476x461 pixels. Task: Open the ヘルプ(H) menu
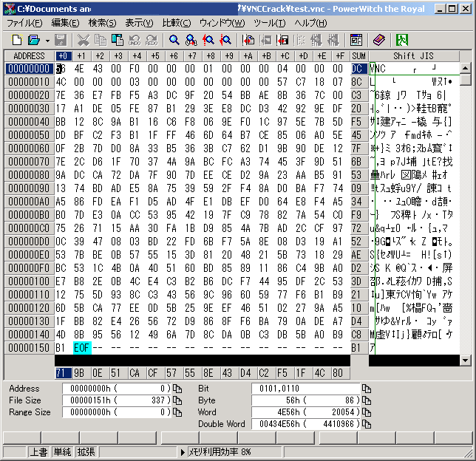tap(310, 23)
